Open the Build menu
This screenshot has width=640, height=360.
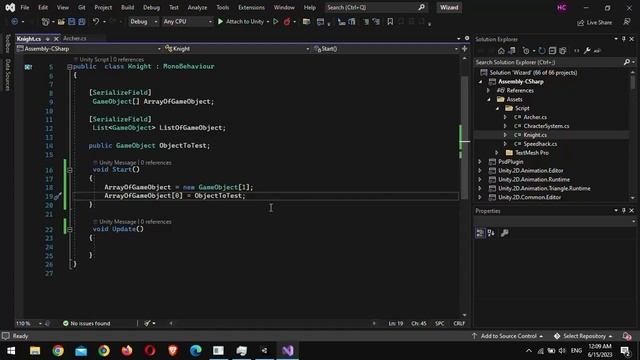(x=127, y=7)
